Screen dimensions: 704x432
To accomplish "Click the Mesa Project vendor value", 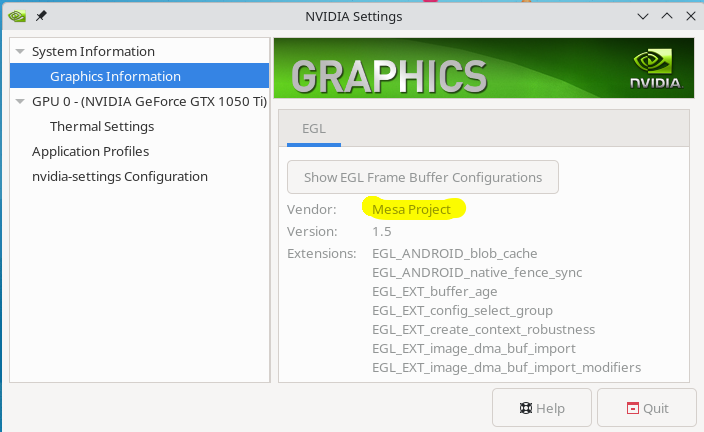I will [x=411, y=209].
